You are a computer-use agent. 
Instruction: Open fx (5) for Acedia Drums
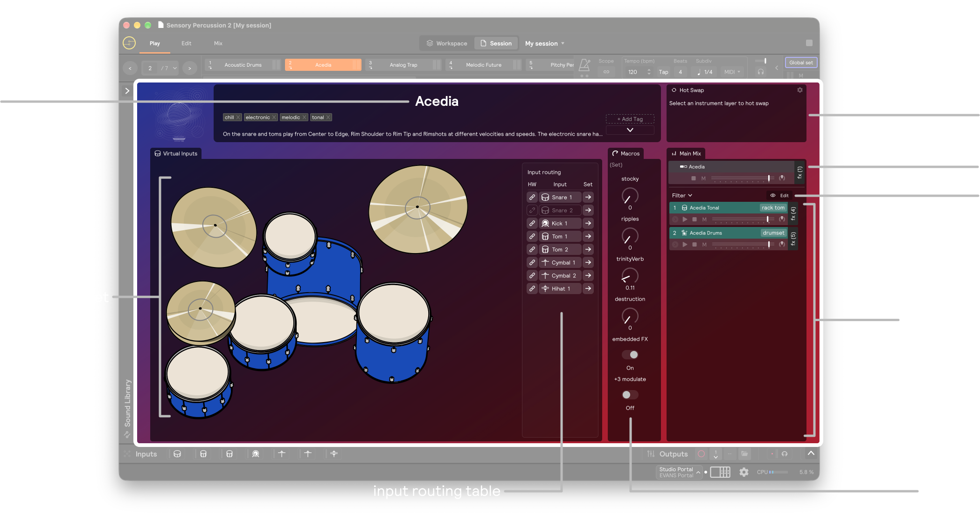point(793,239)
